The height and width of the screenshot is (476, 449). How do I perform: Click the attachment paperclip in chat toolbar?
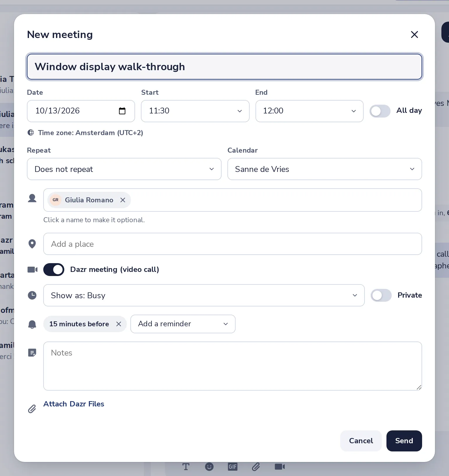click(256, 467)
